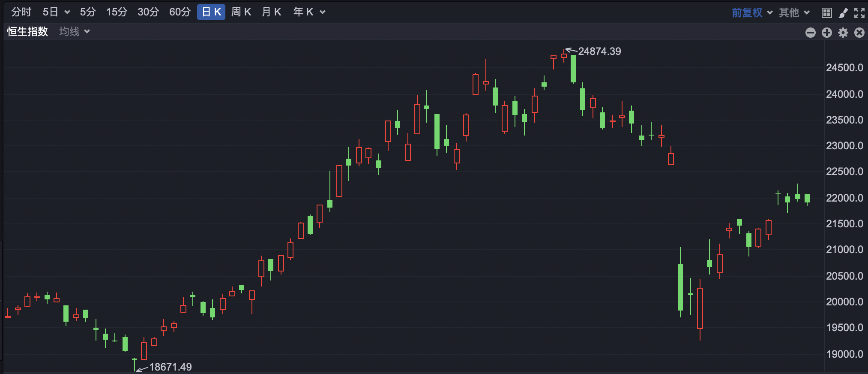Switch to 年K yearly candlestick tab
The height and width of the screenshot is (374, 868).
click(303, 12)
